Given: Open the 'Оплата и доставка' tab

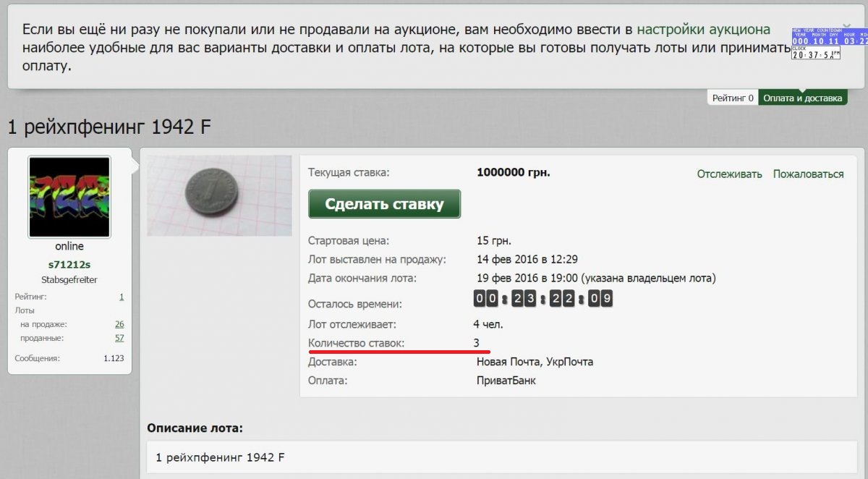Looking at the screenshot, I should click(x=803, y=98).
